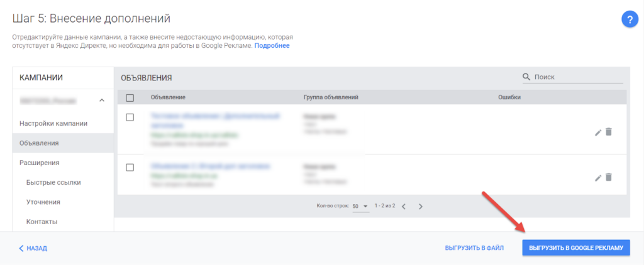Go to previous page of ads
Screen dimensions: 644x265
pos(404,206)
